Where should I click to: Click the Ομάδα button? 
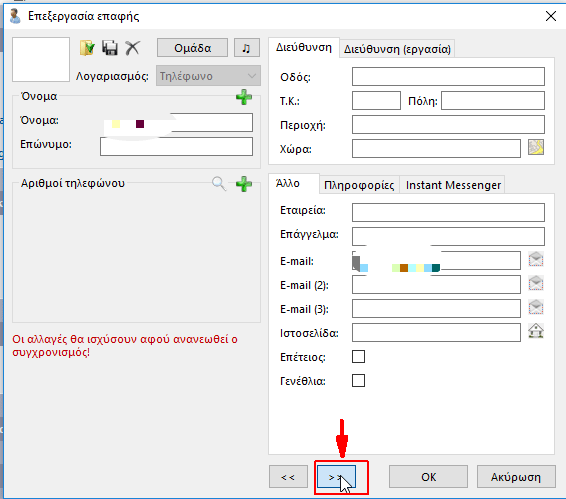pyautogui.click(x=192, y=48)
